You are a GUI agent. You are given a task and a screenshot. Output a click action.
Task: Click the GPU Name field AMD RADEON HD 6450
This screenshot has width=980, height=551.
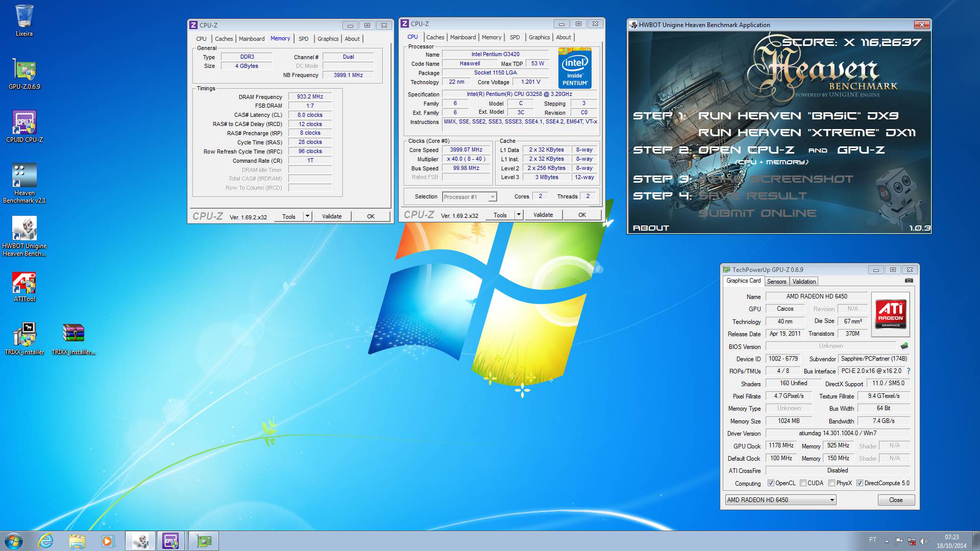[817, 296]
